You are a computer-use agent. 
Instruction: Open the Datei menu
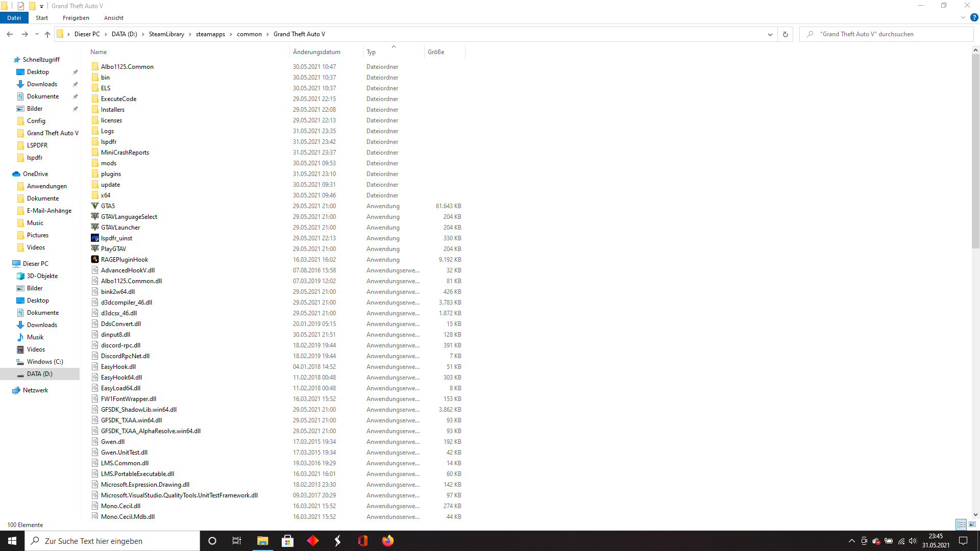14,18
